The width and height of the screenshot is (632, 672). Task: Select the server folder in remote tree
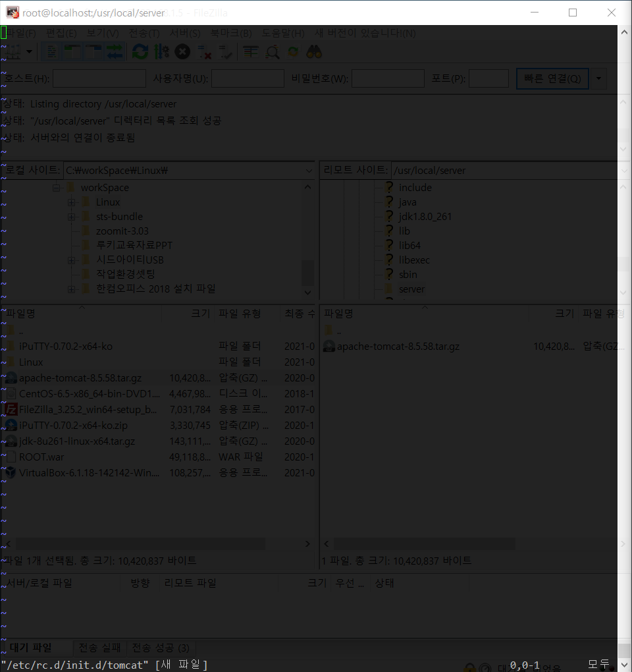point(411,289)
